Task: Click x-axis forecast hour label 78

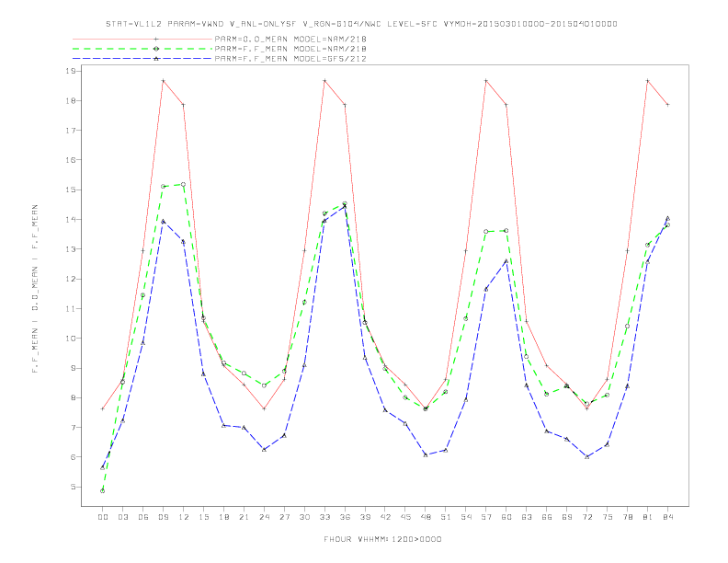Action: click(627, 517)
